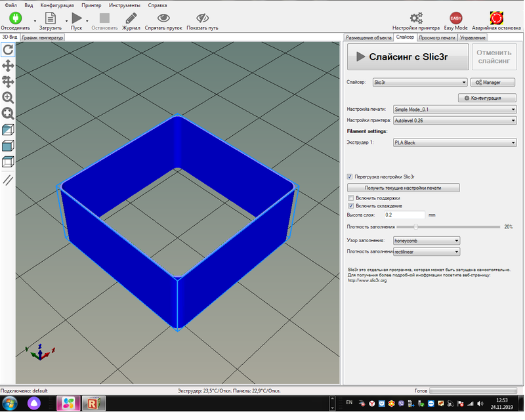Expand the PLA Black extruder dropdown
525x420 pixels.
(454, 142)
